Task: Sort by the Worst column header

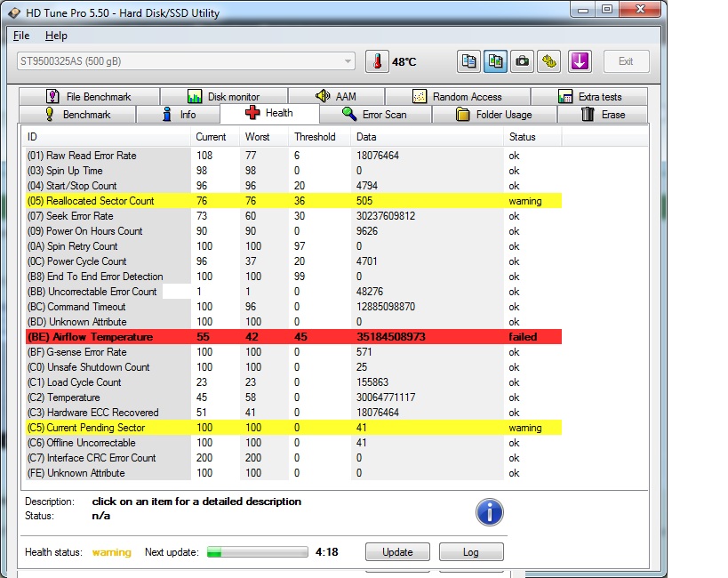Action: 264,137
